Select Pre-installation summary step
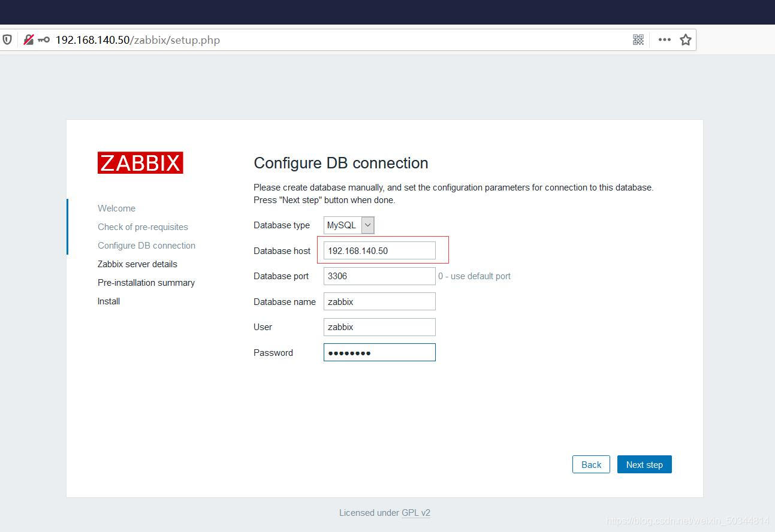This screenshot has height=532, width=775. [146, 283]
